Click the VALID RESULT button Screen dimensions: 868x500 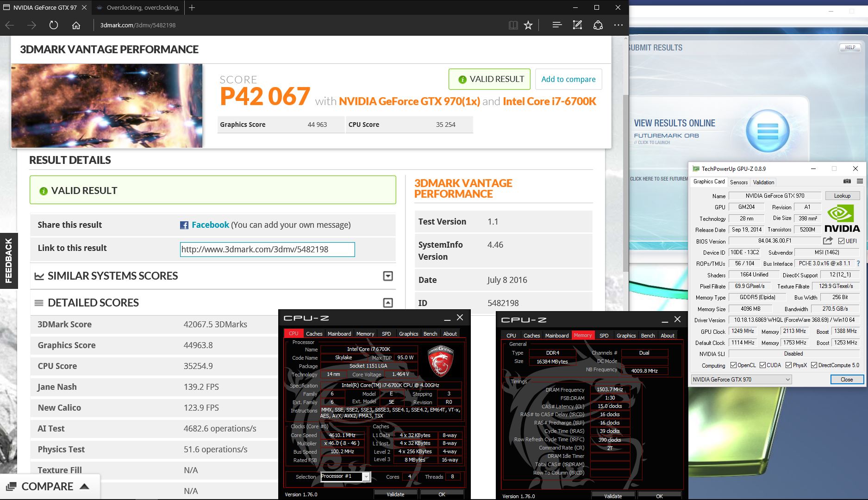[490, 79]
